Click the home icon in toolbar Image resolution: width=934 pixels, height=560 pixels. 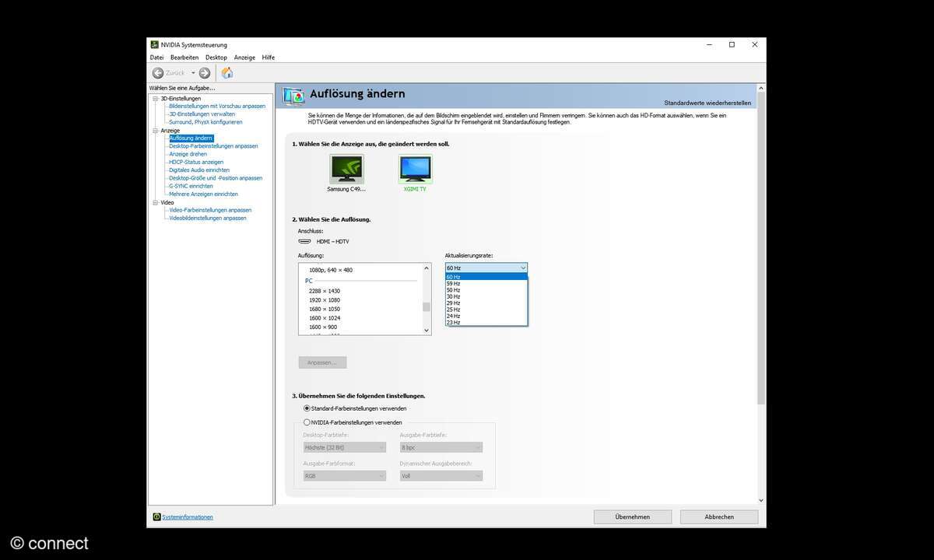[227, 73]
